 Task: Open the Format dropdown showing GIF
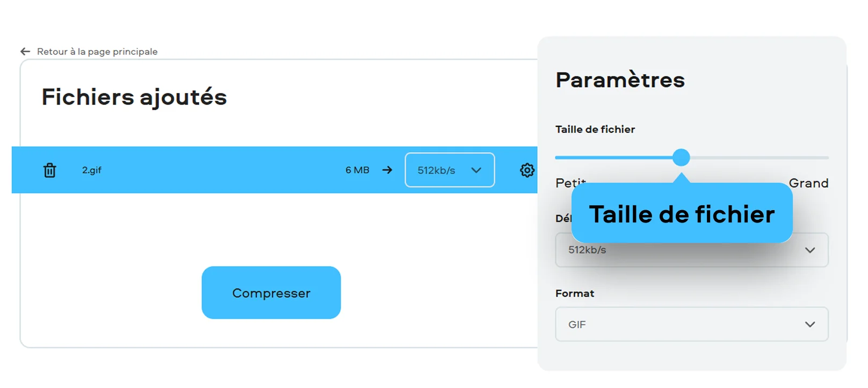coord(691,325)
